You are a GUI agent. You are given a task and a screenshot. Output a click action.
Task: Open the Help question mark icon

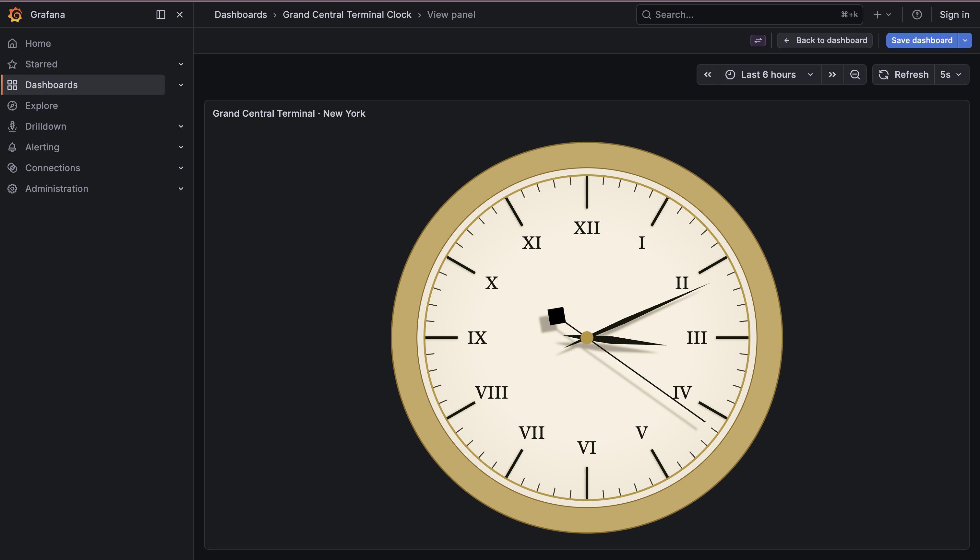click(x=917, y=15)
